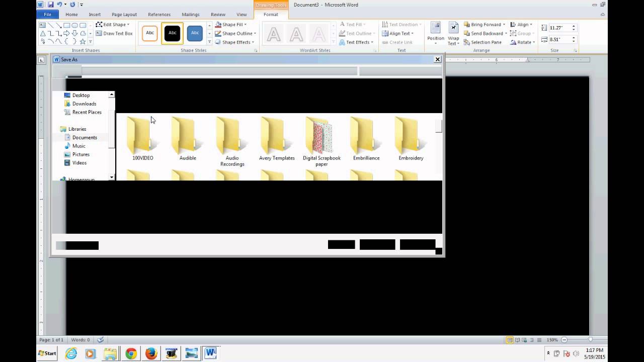Screen dimensions: 644x362
Task: Select the Left Brace shape
Action: (x=66, y=41)
